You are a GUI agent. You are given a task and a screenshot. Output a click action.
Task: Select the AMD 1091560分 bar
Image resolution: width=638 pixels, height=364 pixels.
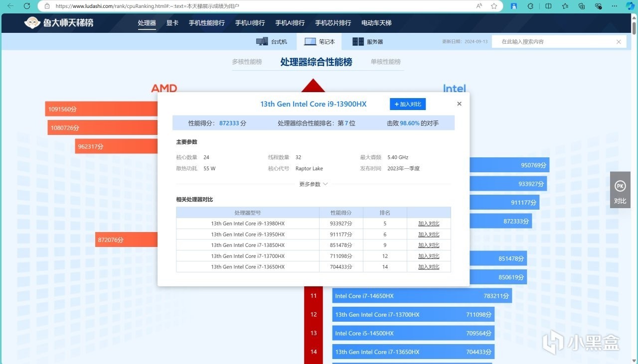click(102, 109)
